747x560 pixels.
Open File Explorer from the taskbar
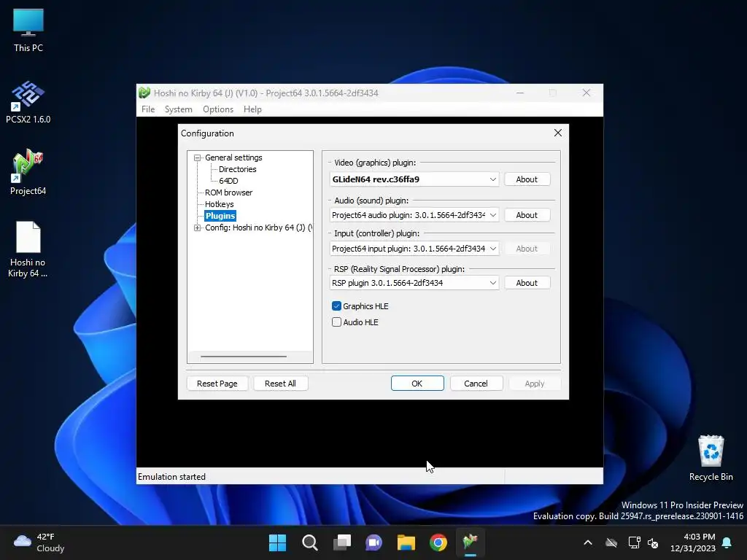pyautogui.click(x=406, y=542)
